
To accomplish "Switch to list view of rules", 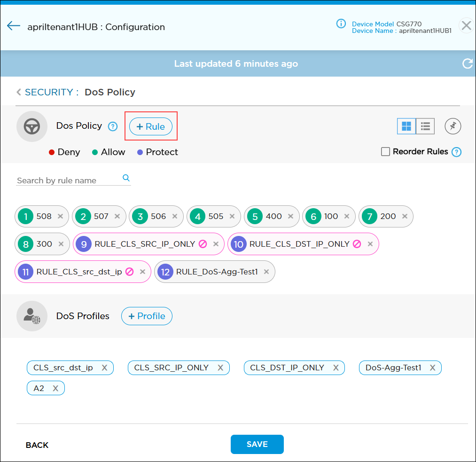I will click(425, 126).
